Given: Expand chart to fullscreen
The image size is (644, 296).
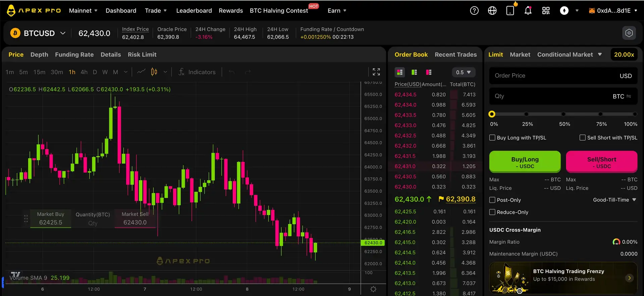Looking at the screenshot, I should [376, 72].
